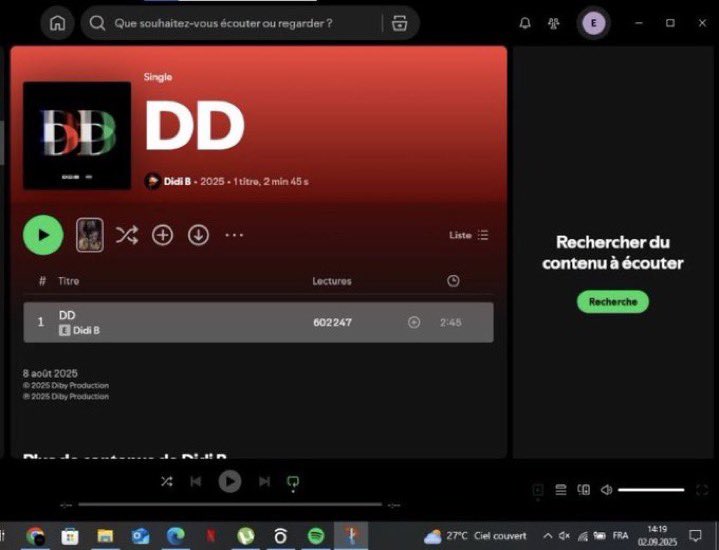Screen dimensions: 719x550
Task: Skip to next track in player
Action: (264, 481)
